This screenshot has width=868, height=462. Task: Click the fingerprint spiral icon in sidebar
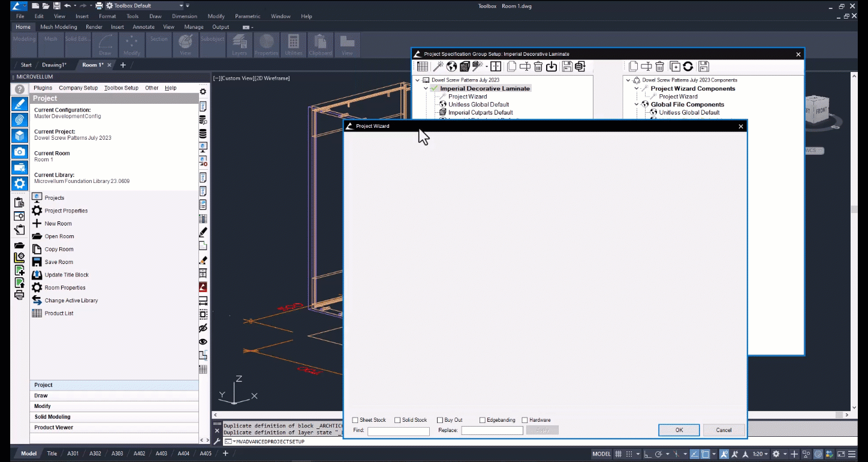point(20,119)
